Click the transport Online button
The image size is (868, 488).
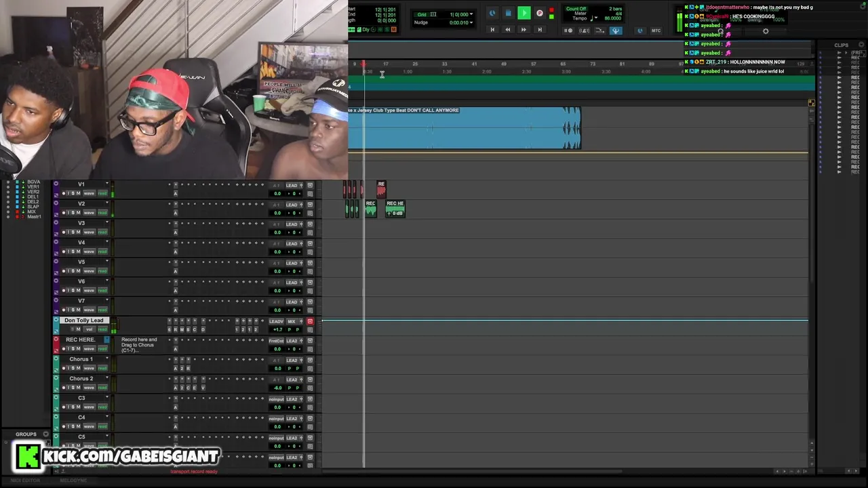pos(492,13)
